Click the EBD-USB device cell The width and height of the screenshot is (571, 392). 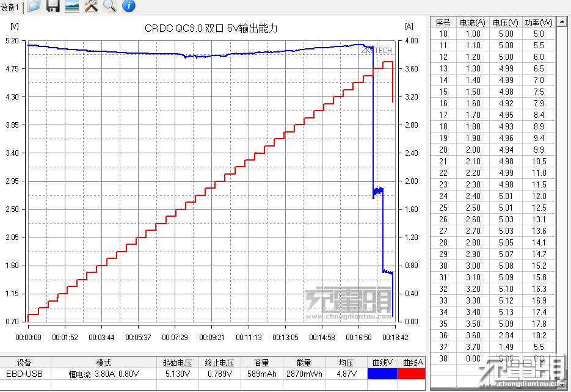pyautogui.click(x=24, y=374)
